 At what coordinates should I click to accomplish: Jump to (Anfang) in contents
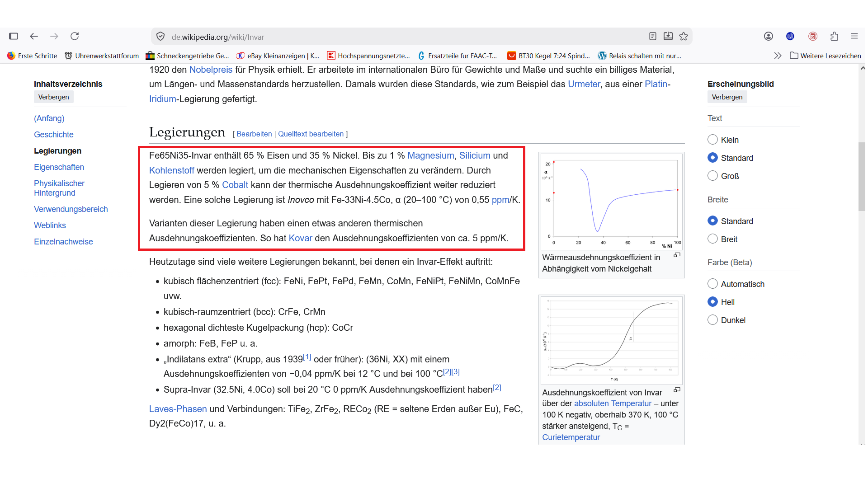coord(49,118)
